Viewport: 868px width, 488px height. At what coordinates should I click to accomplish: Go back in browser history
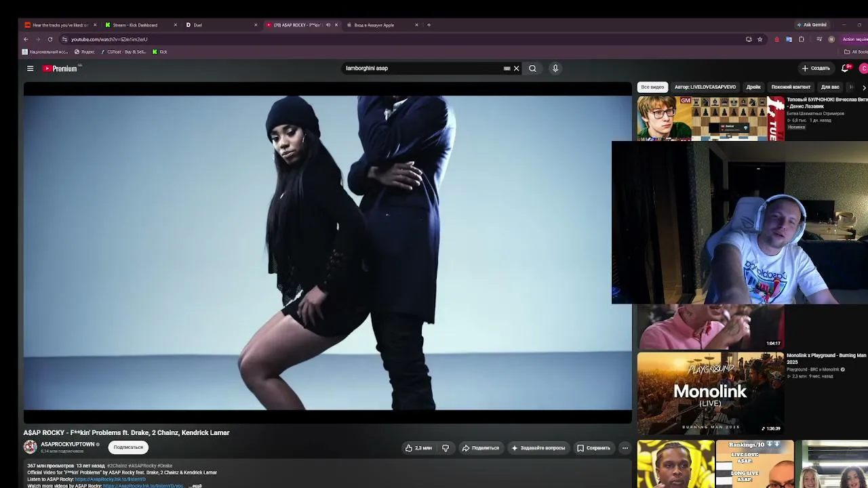(26, 39)
